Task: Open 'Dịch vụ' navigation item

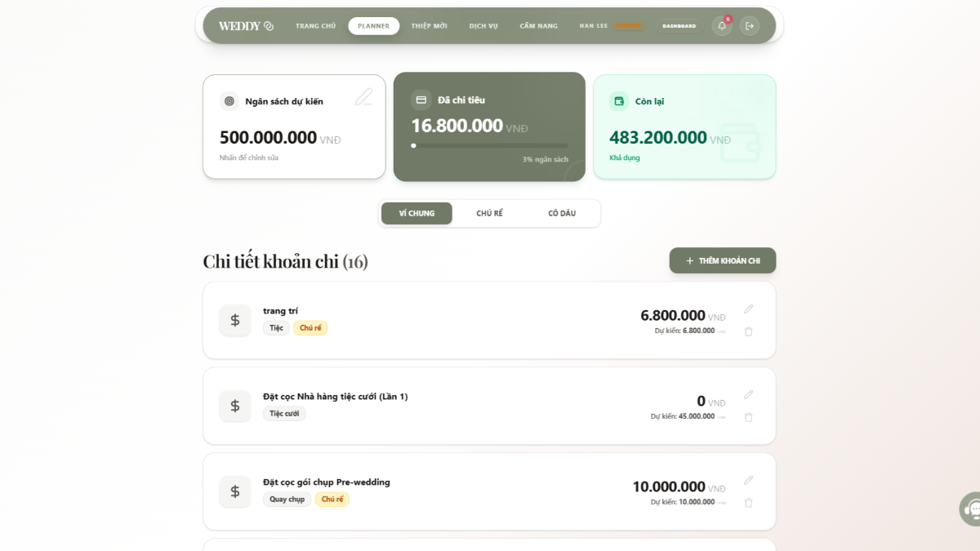Action: [x=483, y=26]
